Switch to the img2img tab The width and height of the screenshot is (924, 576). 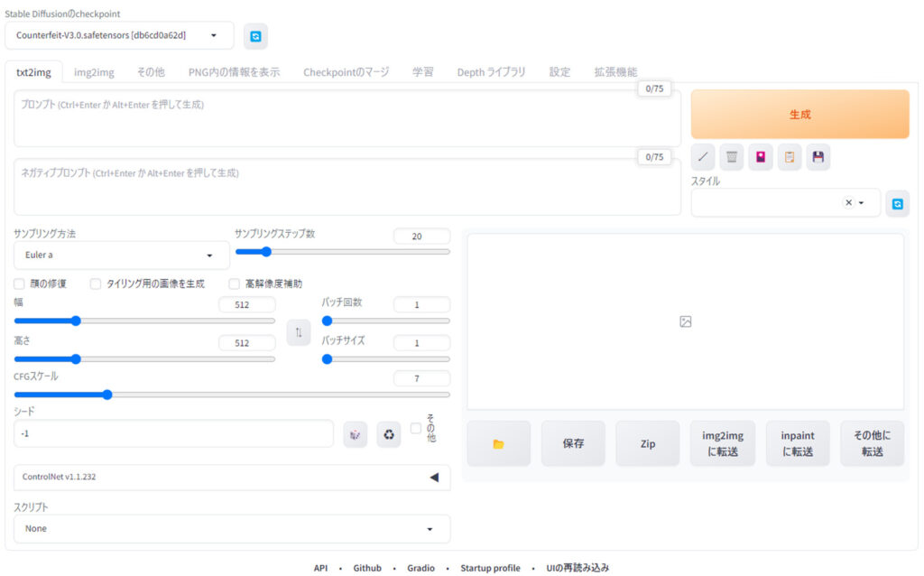coord(94,72)
